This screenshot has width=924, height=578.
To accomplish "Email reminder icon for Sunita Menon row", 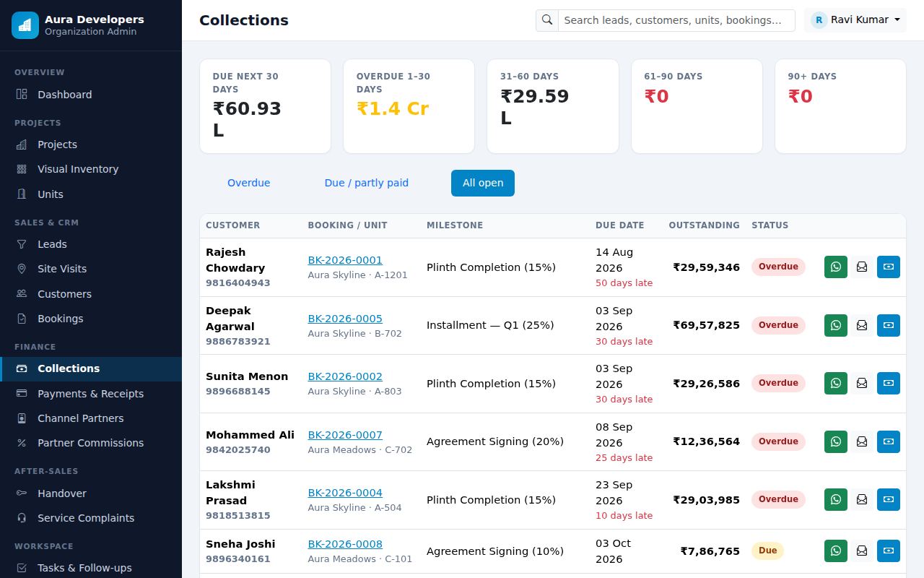I will click(x=862, y=383).
